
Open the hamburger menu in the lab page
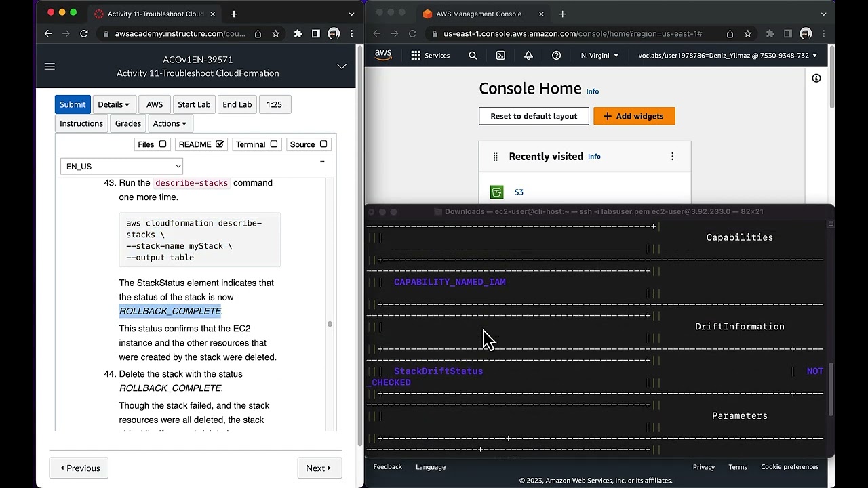click(50, 66)
